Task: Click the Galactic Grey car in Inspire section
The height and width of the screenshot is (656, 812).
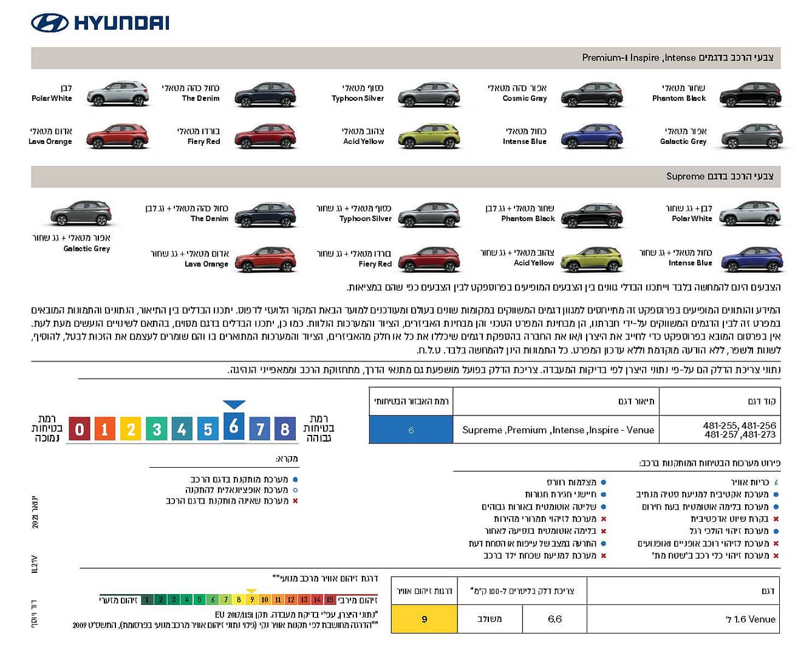Action: pyautogui.click(x=752, y=137)
